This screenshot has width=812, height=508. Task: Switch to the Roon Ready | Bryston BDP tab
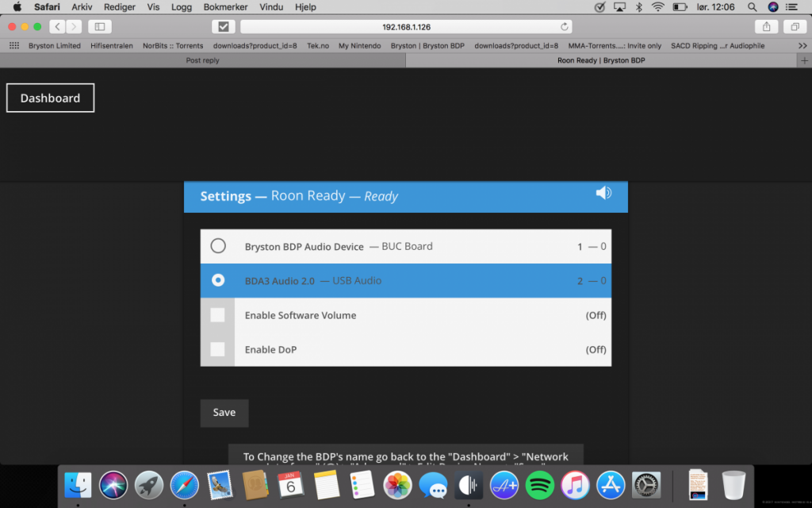tap(601, 60)
